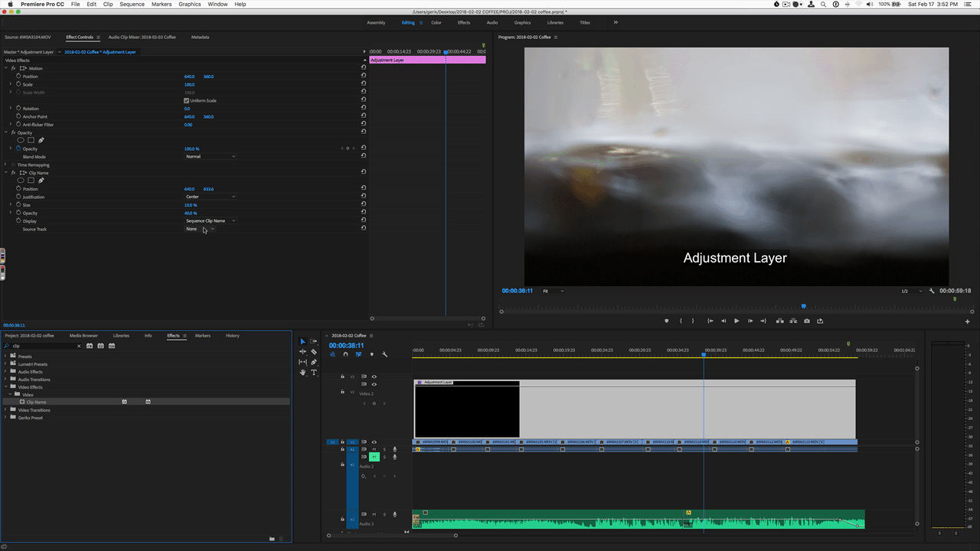Clear the effects search field
The image size is (980, 551).
click(79, 346)
